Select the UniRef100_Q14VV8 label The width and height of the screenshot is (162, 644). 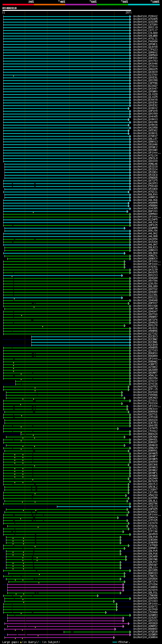tap(145, 47)
